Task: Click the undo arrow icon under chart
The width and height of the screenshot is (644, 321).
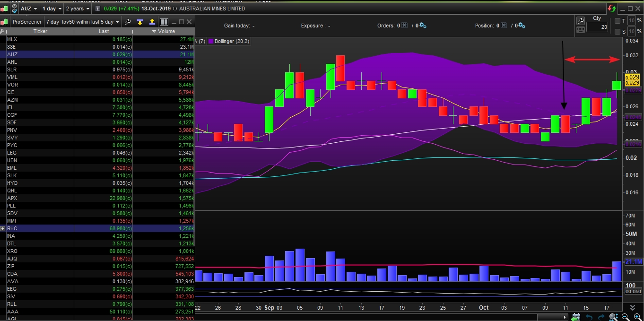Action: [589, 317]
